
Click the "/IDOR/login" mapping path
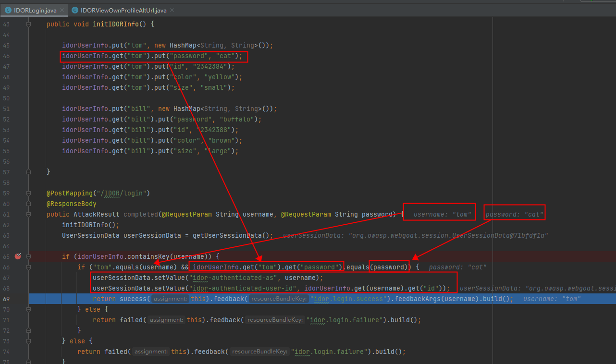point(123,193)
